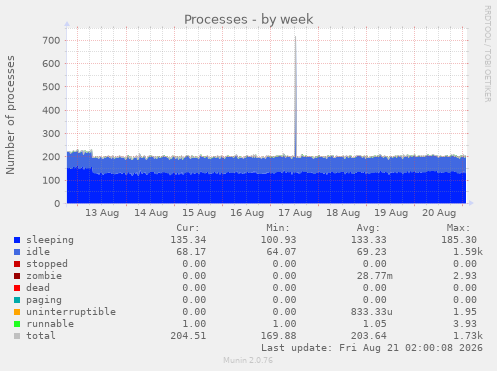Click idle maximum value 1.59k
497x371 pixels.
coord(468,252)
